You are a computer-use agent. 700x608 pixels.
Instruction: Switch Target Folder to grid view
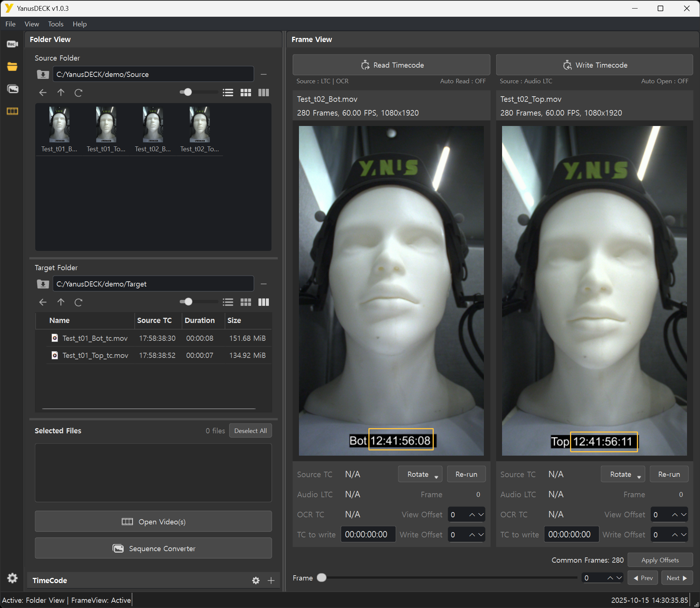pyautogui.click(x=246, y=302)
